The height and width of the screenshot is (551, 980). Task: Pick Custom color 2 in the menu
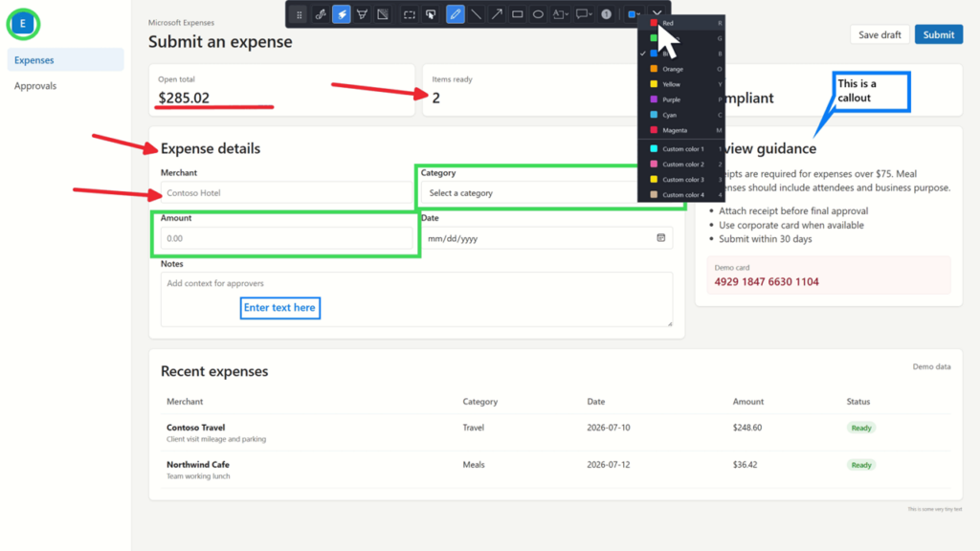[681, 165]
